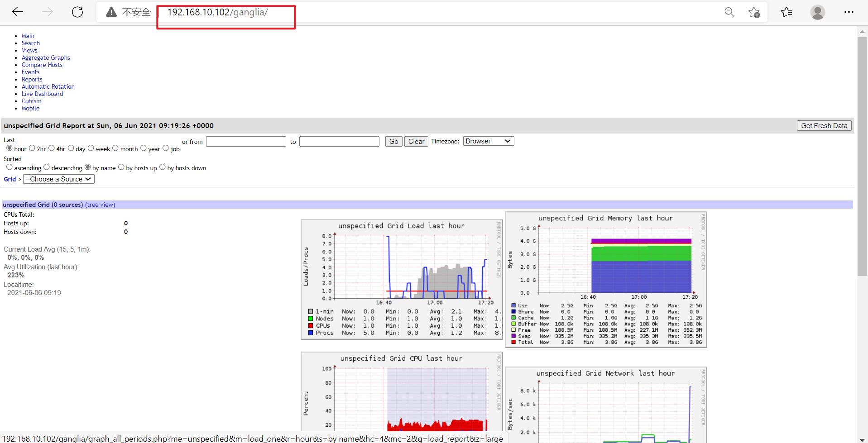This screenshot has width=868, height=443.
Task: Open Automatic Rotation link
Action: (x=48, y=86)
